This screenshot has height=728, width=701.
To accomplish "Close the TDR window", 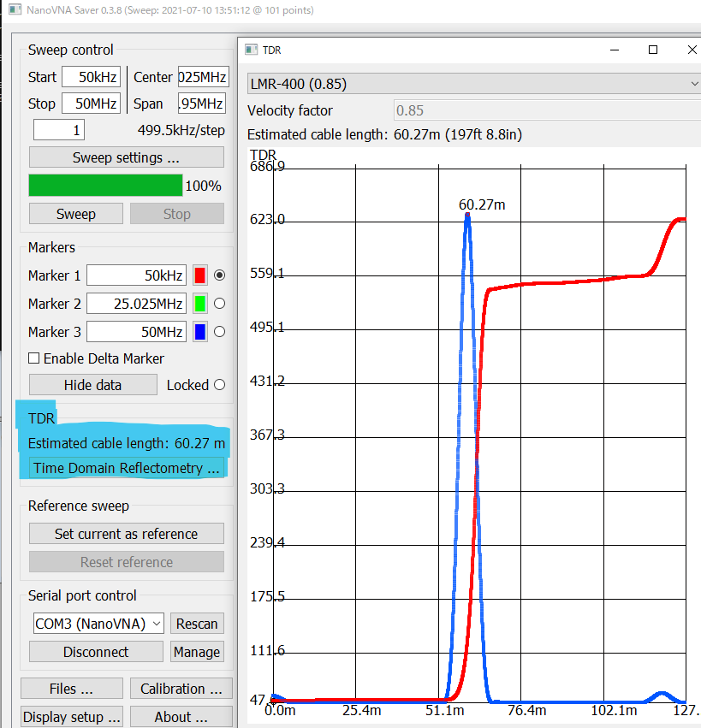I will [692, 50].
